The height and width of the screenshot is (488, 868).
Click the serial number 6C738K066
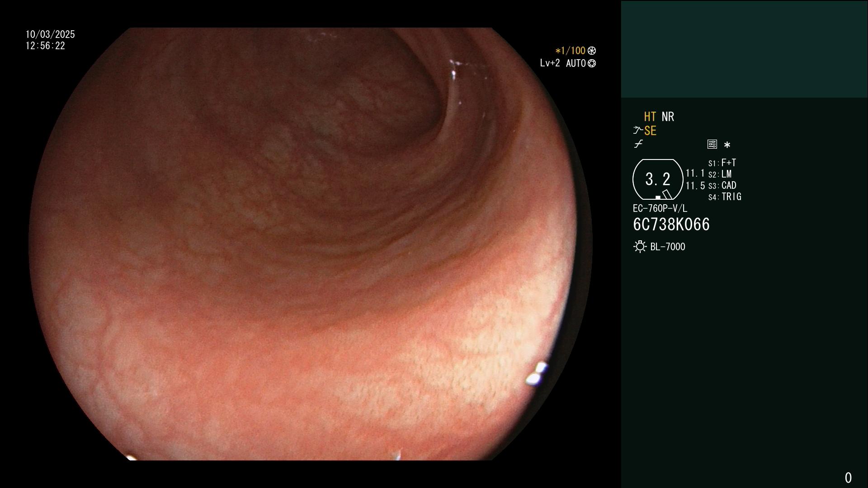(x=671, y=225)
